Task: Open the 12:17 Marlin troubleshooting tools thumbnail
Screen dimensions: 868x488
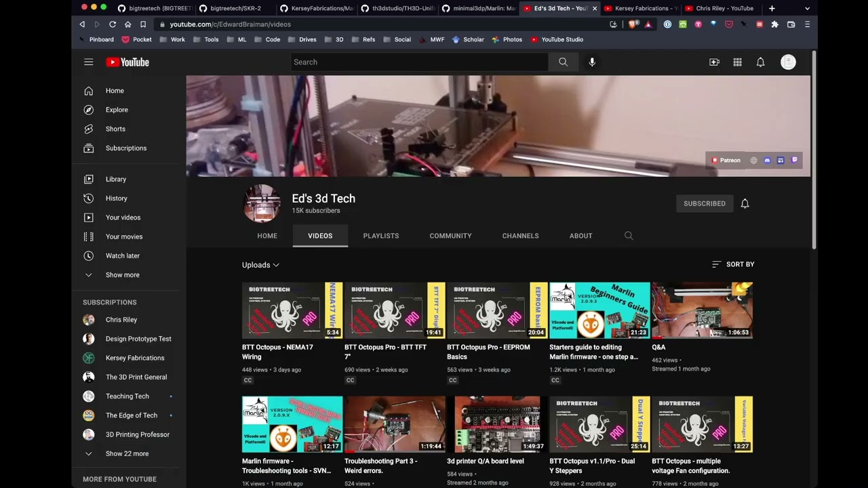Action: (292, 424)
